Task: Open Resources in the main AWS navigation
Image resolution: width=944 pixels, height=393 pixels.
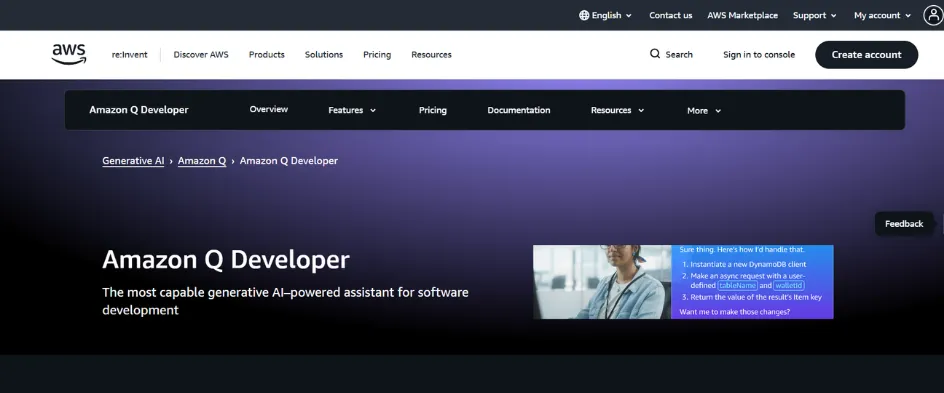Action: pyautogui.click(x=431, y=55)
